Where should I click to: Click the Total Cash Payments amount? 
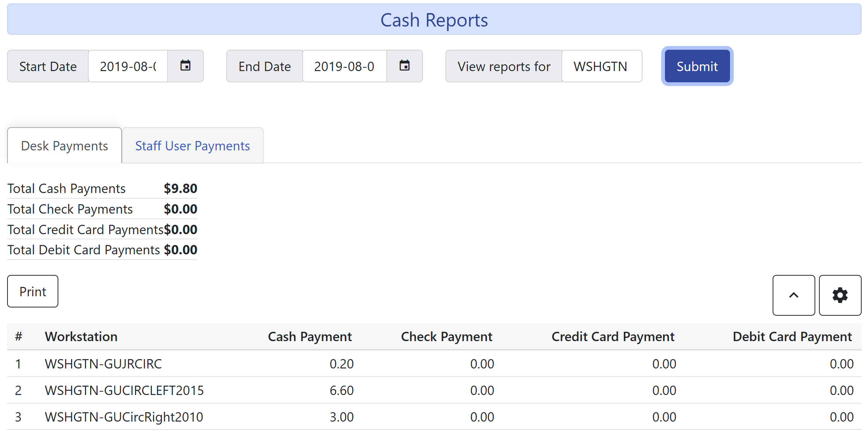[181, 188]
